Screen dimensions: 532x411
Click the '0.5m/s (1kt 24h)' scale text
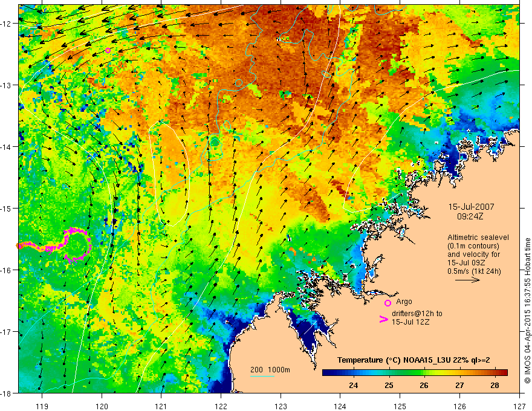475,271
